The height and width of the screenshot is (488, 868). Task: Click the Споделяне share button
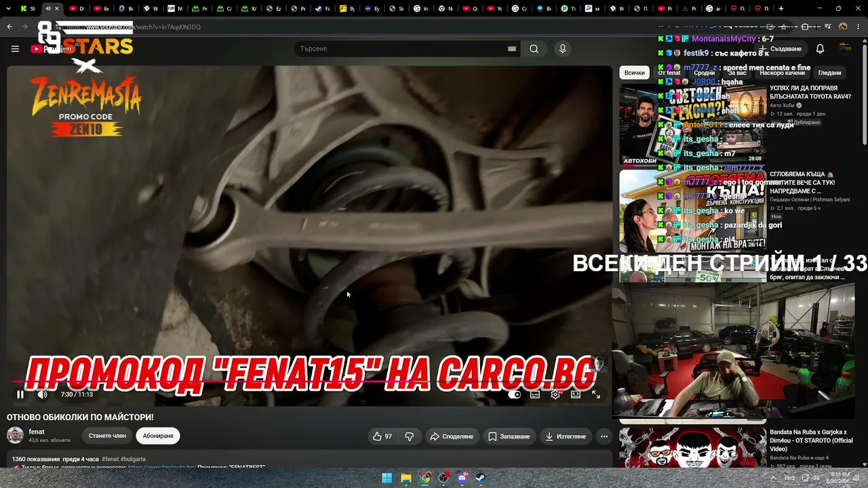452,436
